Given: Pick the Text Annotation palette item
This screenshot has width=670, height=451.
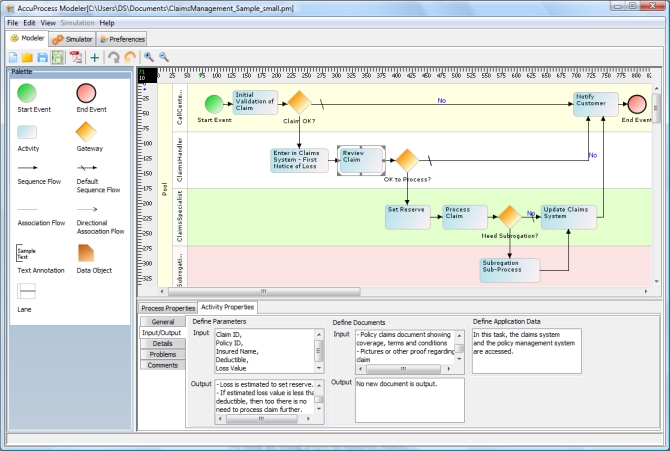Looking at the screenshot, I should point(26,253).
